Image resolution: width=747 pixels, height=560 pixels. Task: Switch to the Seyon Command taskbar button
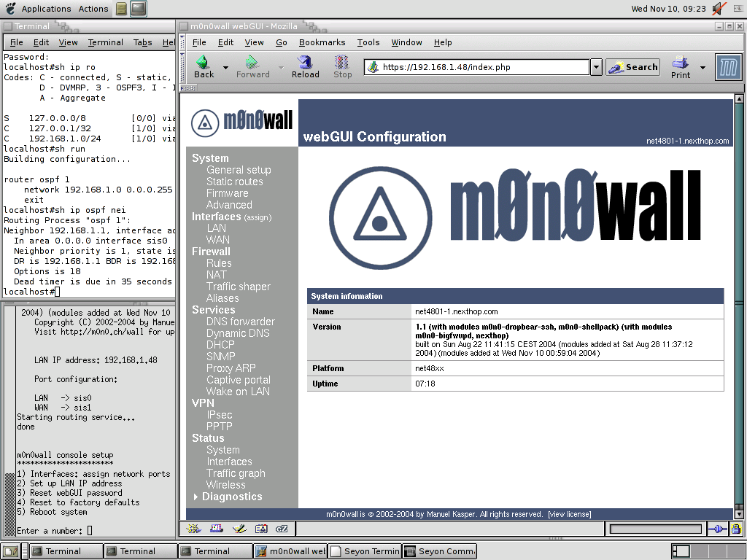pyautogui.click(x=440, y=551)
